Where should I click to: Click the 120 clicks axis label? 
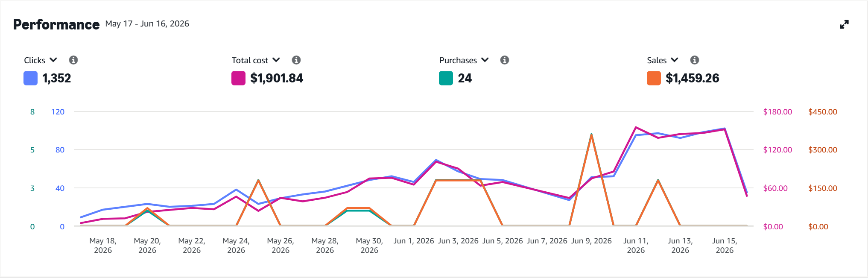[58, 112]
